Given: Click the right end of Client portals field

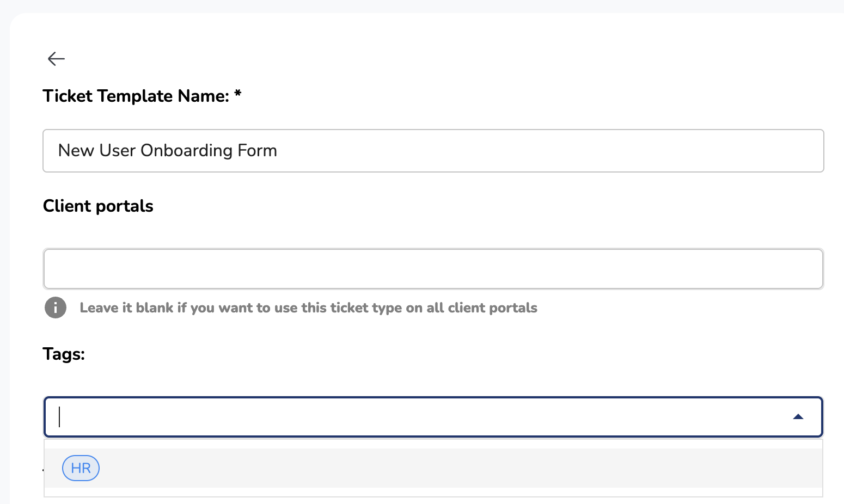Looking at the screenshot, I should coord(806,269).
